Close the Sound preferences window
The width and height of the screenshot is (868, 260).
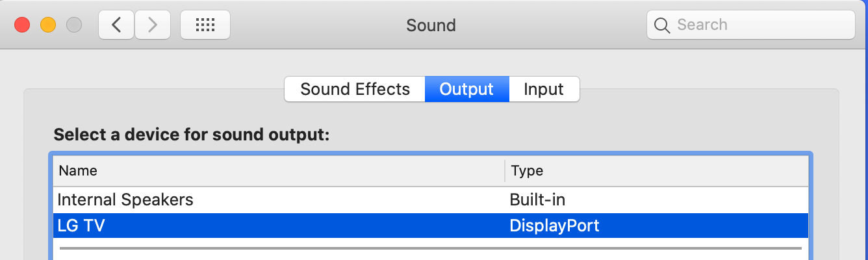click(x=23, y=25)
